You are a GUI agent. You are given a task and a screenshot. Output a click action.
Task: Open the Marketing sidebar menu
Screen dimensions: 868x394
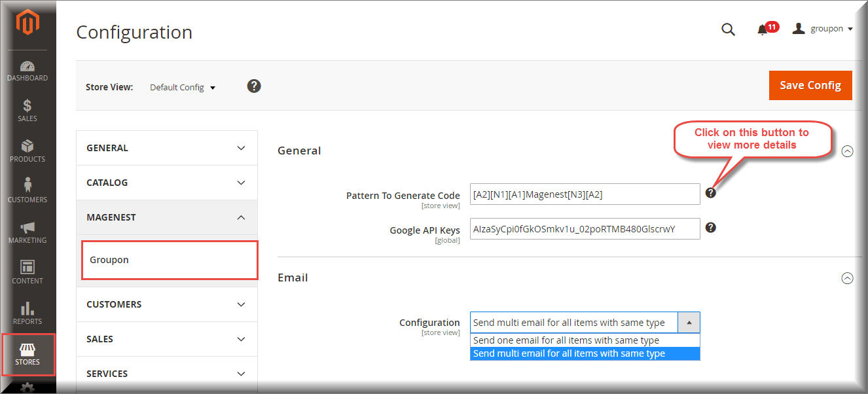pyautogui.click(x=27, y=233)
